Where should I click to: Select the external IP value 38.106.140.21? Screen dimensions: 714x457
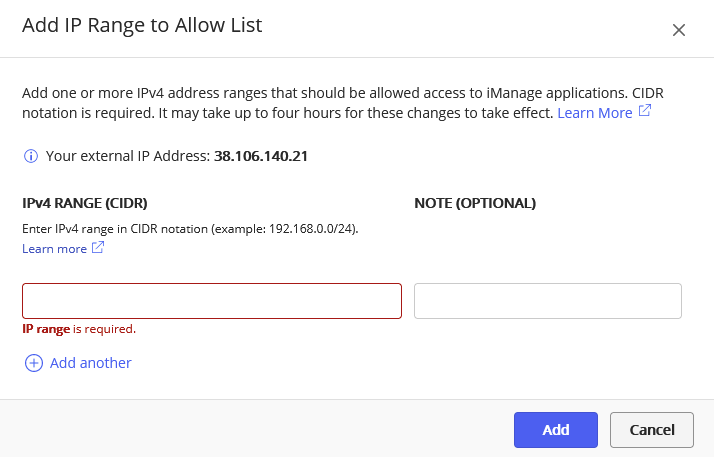262,156
